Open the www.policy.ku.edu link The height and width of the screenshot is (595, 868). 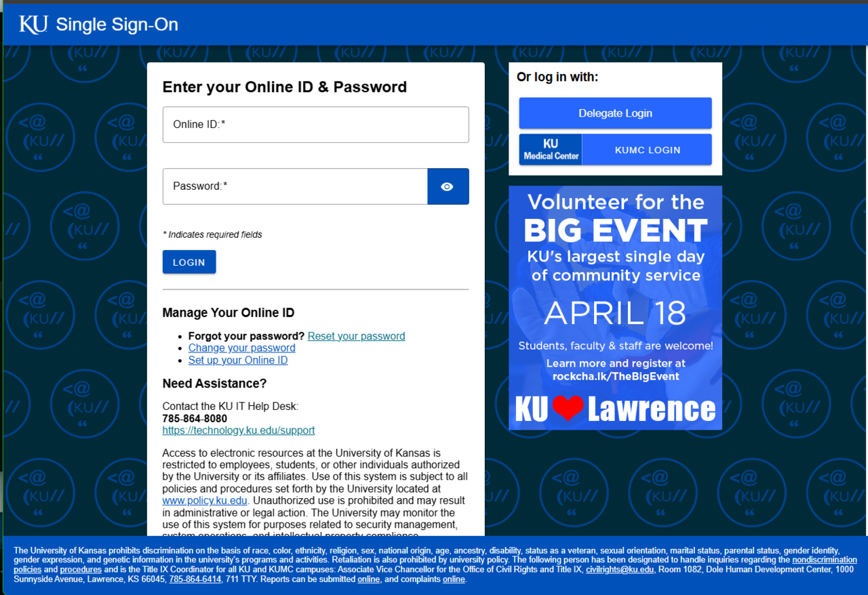tap(205, 501)
